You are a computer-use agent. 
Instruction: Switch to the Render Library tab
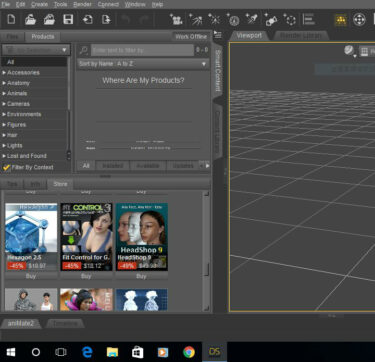(x=301, y=35)
